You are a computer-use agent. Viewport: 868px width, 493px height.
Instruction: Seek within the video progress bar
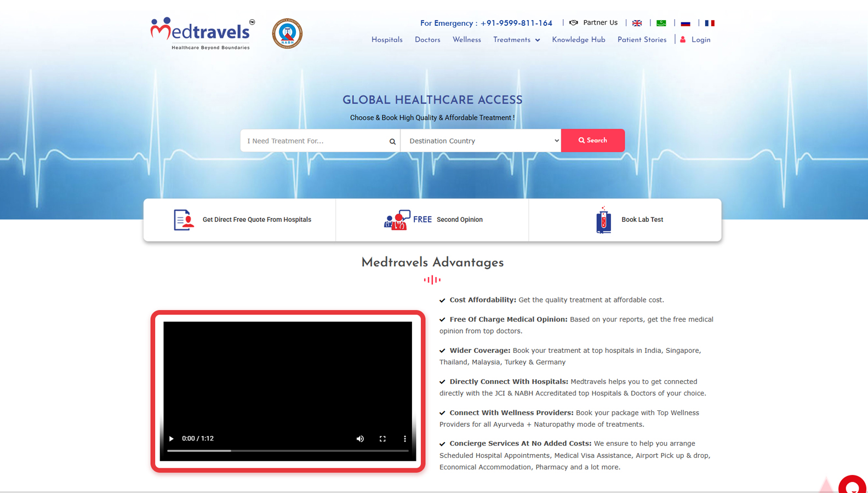pos(288,451)
